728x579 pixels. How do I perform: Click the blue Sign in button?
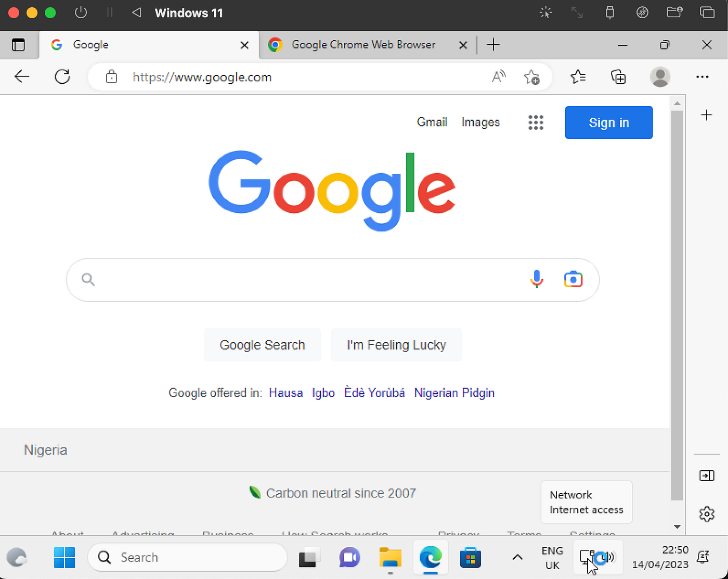[609, 122]
